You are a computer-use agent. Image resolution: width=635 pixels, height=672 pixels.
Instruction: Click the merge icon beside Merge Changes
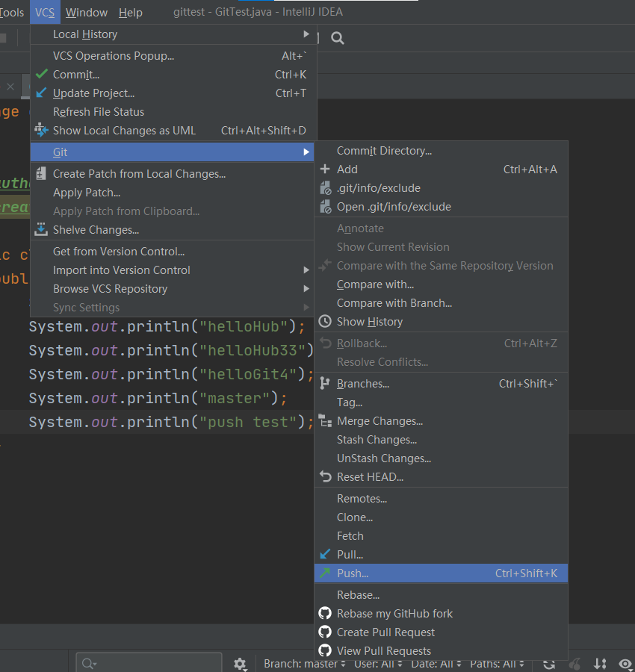pyautogui.click(x=325, y=421)
